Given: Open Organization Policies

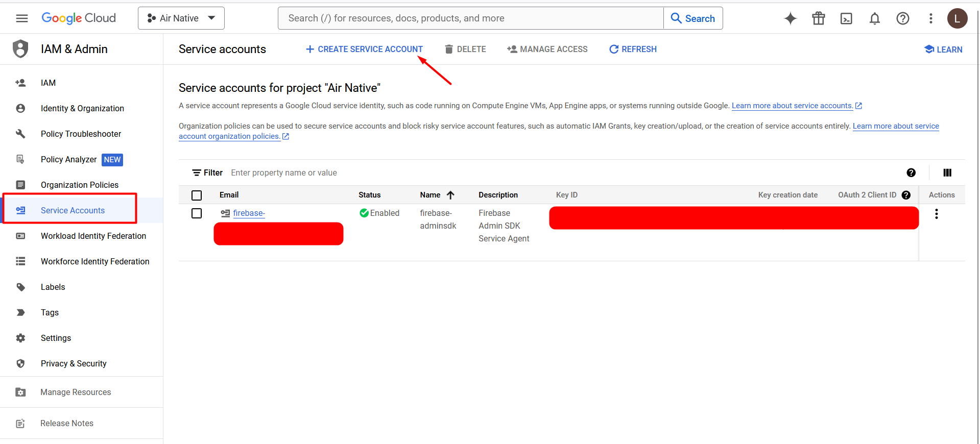Looking at the screenshot, I should pyautogui.click(x=80, y=185).
